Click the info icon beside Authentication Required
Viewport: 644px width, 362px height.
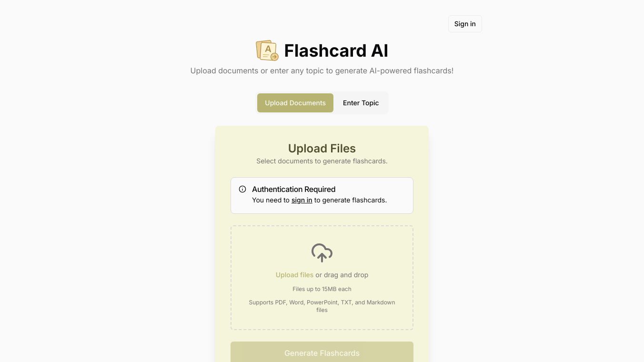[242, 189]
